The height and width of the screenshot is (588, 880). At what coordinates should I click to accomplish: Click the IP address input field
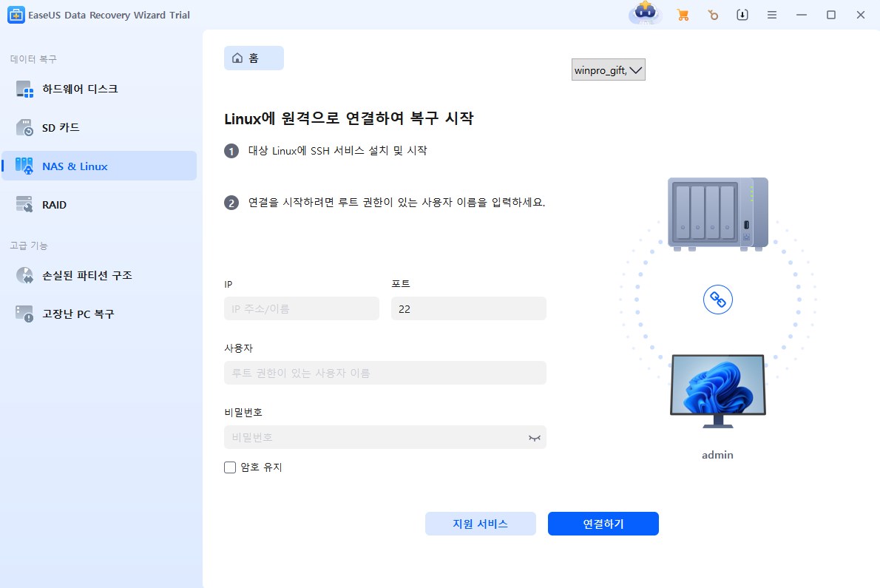301,308
